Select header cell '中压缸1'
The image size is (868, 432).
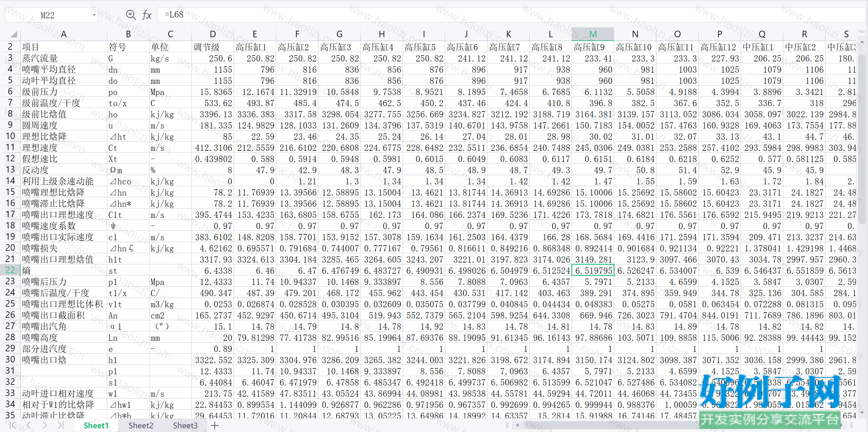[x=761, y=47]
